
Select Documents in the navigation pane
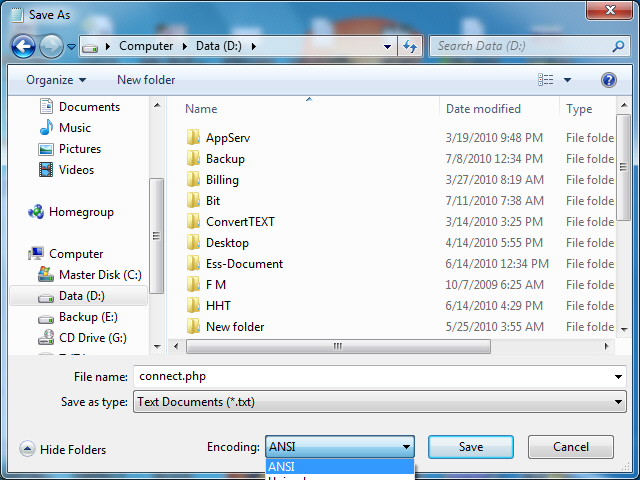click(80, 107)
